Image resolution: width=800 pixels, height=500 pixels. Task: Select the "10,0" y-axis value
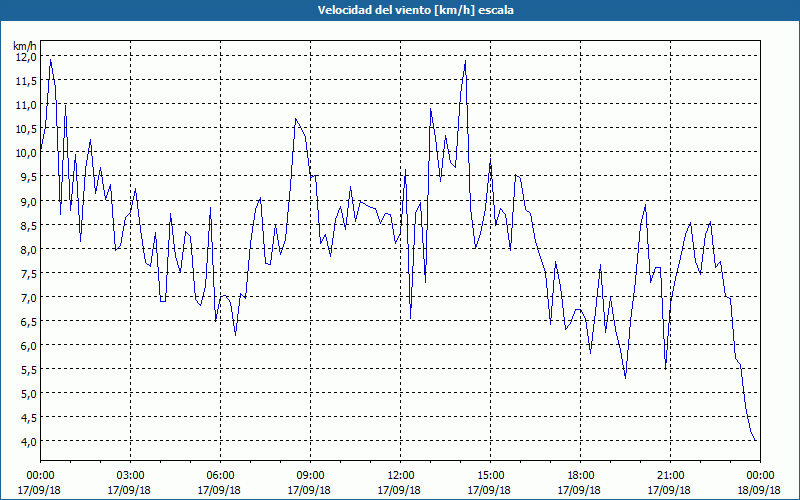click(25, 153)
